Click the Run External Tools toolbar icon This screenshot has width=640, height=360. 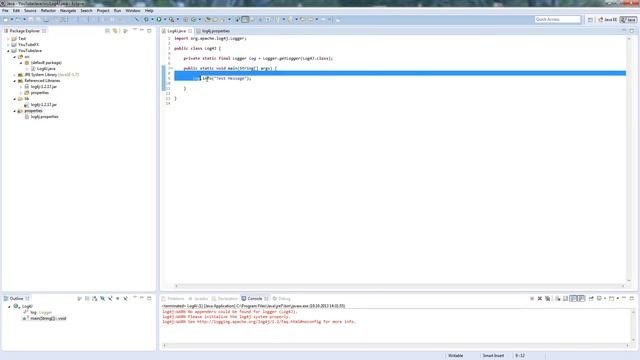pyautogui.click(x=171, y=20)
